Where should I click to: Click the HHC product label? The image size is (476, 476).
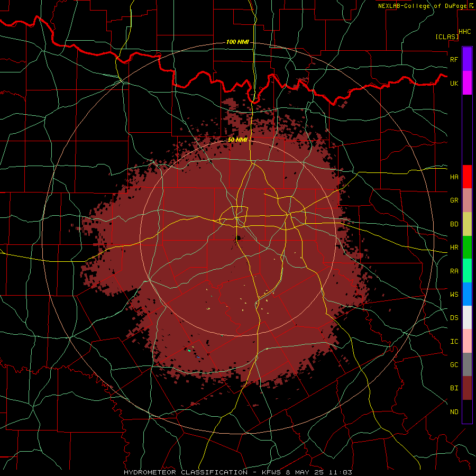tap(465, 32)
